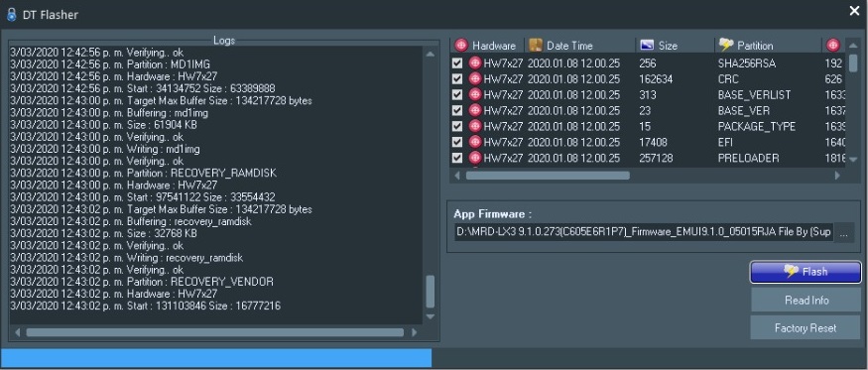868x370 pixels.
Task: Open firmware file browser with ellipsis button
Action: 843,232
